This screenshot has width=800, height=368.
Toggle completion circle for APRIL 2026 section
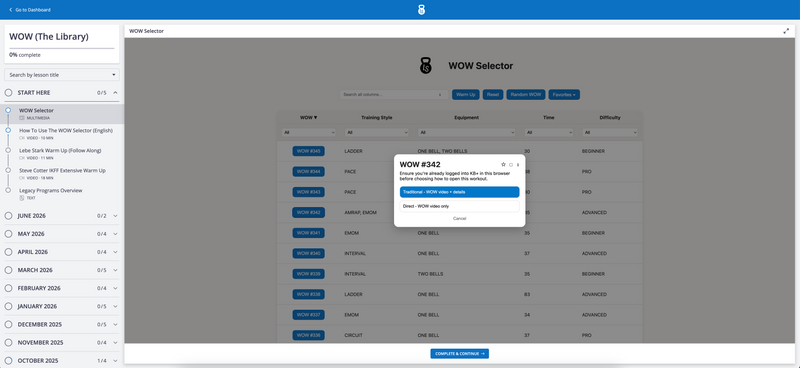tap(9, 252)
